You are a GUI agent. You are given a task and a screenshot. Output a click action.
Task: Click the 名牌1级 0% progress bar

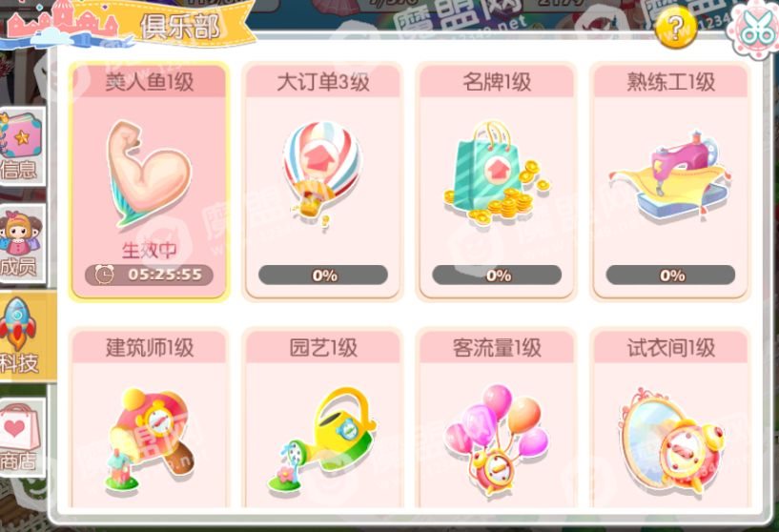497,275
